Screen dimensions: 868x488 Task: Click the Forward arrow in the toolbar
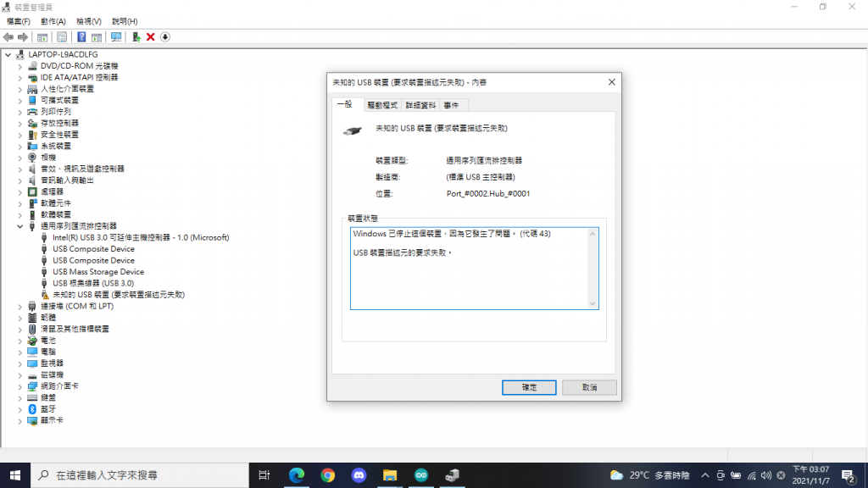tap(23, 37)
